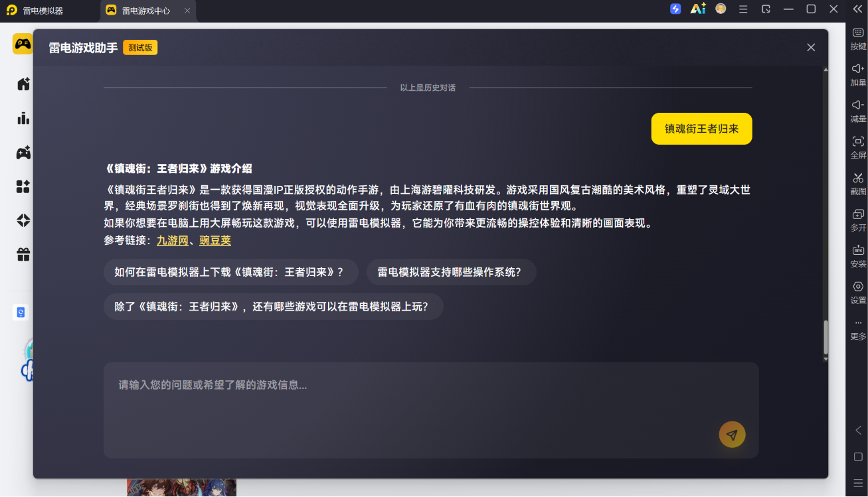Open the rankings bar chart icon
This screenshot has height=497, width=868.
(23, 118)
